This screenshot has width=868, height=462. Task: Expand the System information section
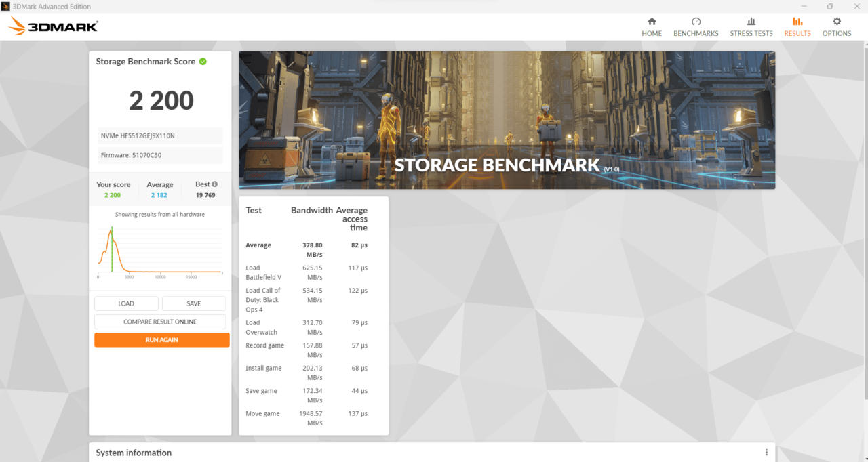134,453
